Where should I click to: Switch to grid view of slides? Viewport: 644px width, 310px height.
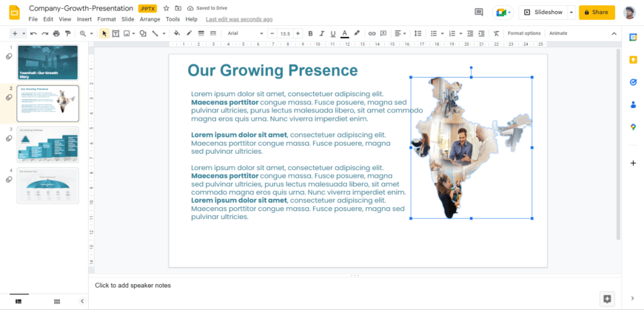pyautogui.click(x=57, y=301)
